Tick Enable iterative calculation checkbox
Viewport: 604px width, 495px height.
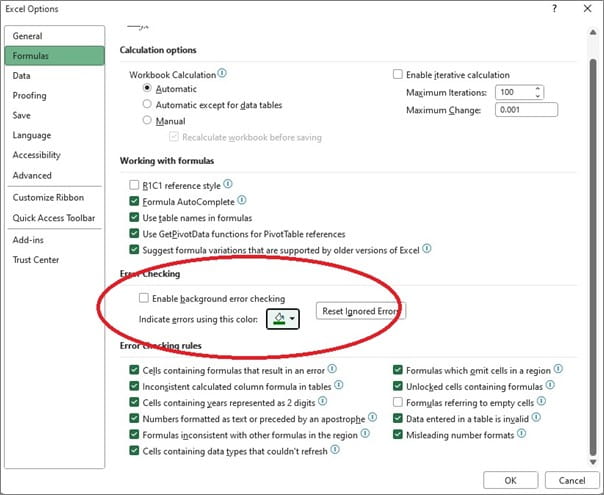click(398, 75)
